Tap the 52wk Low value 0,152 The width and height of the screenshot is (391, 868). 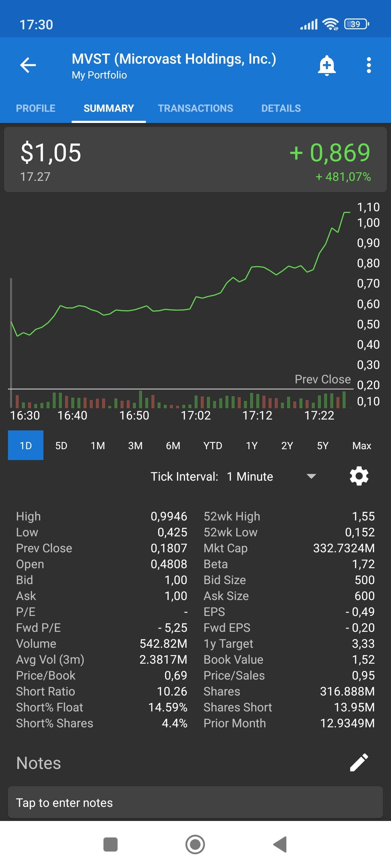[360, 532]
